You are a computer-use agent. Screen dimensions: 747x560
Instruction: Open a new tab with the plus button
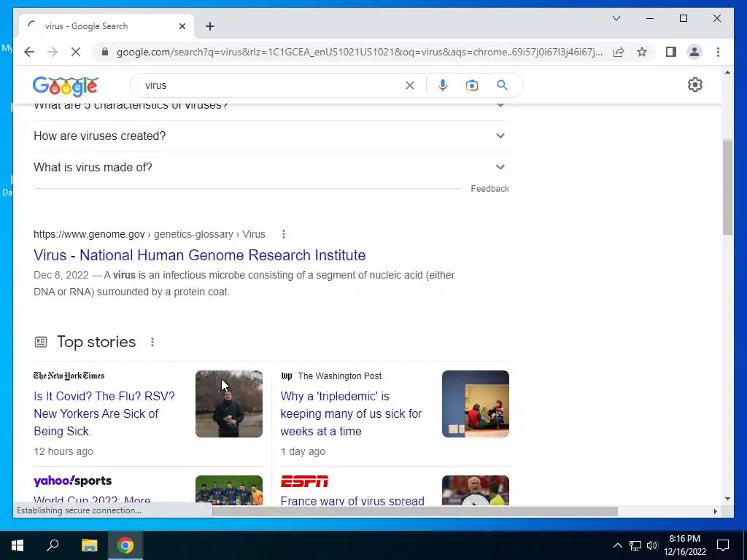coord(210,26)
